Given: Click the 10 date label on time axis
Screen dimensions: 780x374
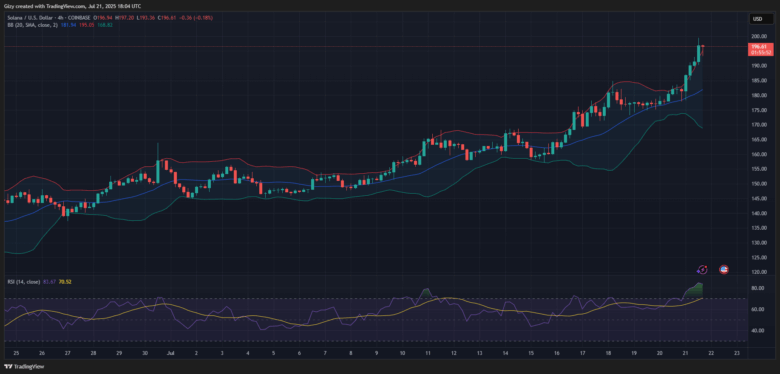Looking at the screenshot, I should pyautogui.click(x=402, y=353).
